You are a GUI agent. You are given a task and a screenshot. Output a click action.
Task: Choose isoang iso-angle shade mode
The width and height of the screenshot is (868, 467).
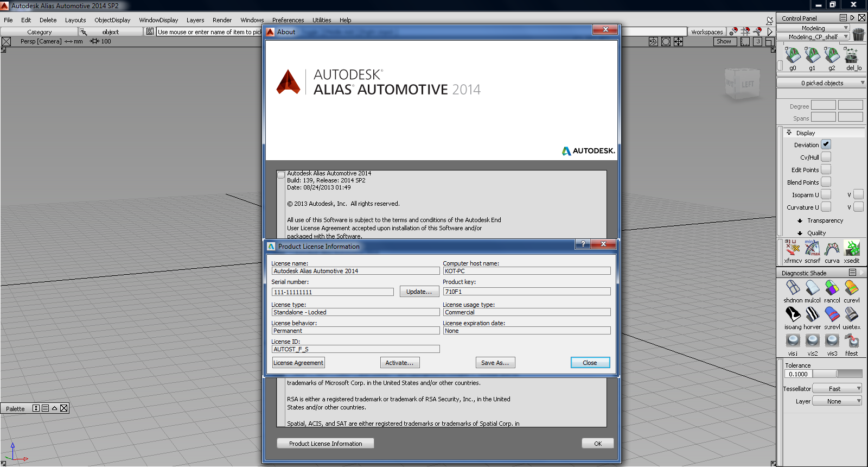[793, 314]
